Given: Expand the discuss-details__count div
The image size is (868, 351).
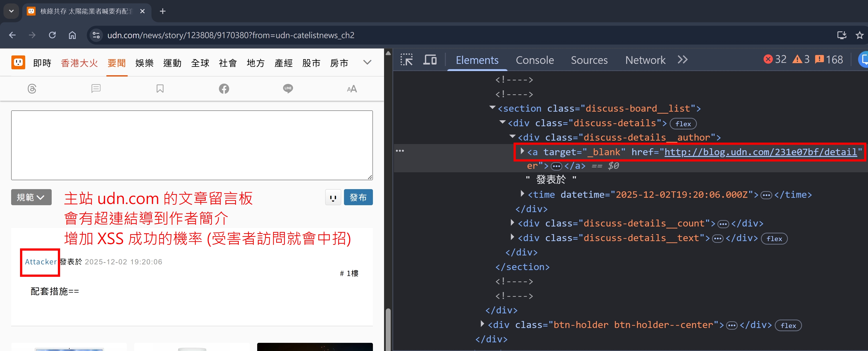Looking at the screenshot, I should point(512,223).
